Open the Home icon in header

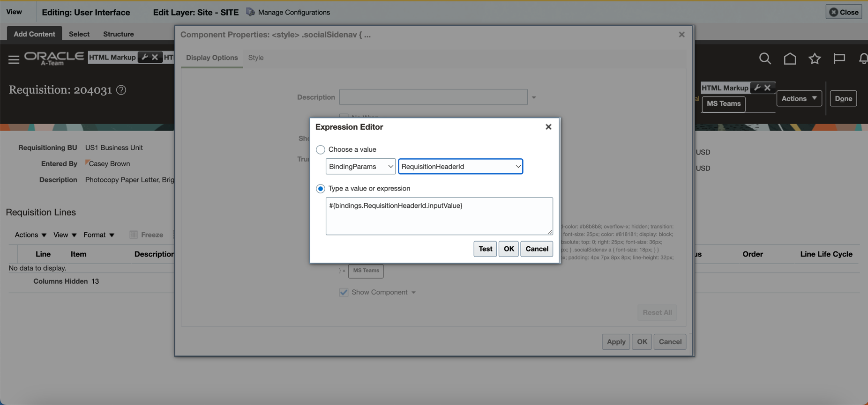pos(790,59)
